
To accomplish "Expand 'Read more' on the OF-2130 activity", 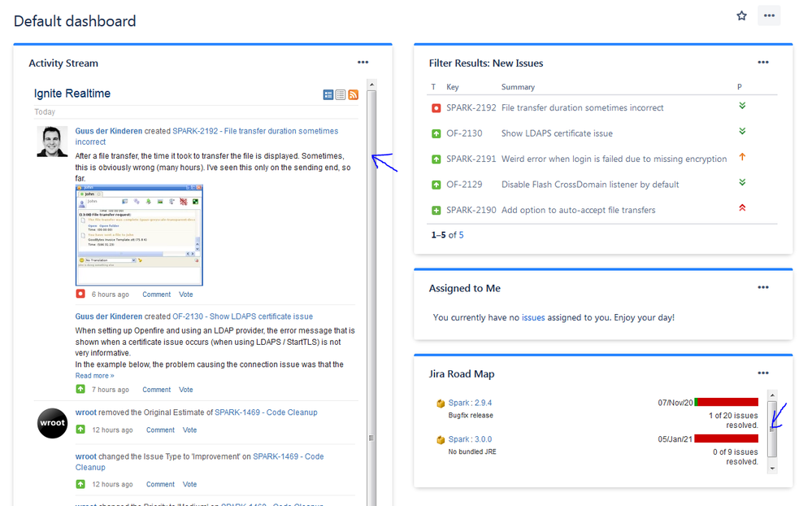I will coord(95,375).
